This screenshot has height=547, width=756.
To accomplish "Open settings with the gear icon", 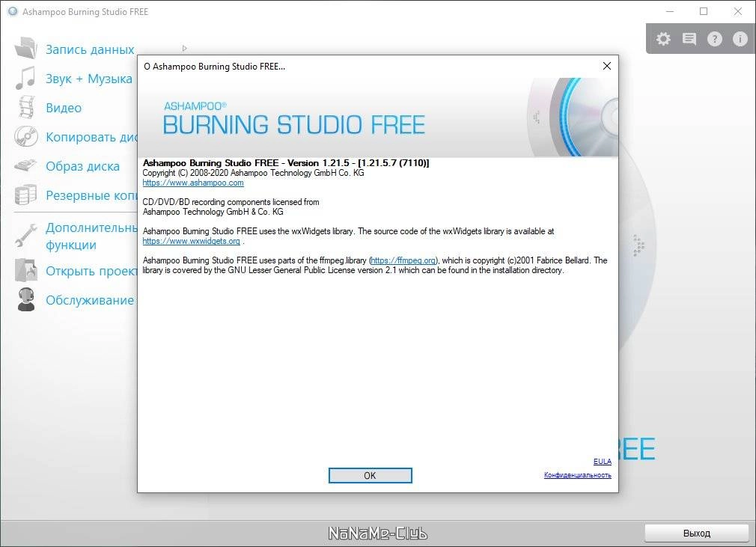I will click(x=663, y=39).
